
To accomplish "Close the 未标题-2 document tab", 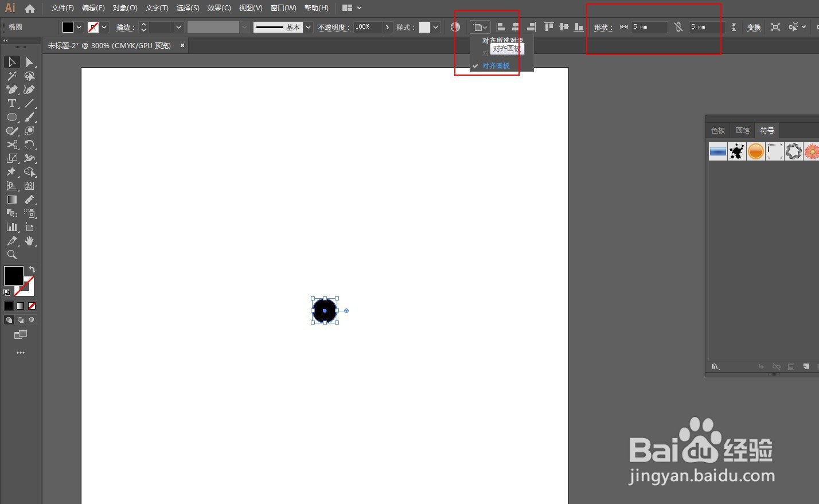I will [182, 45].
